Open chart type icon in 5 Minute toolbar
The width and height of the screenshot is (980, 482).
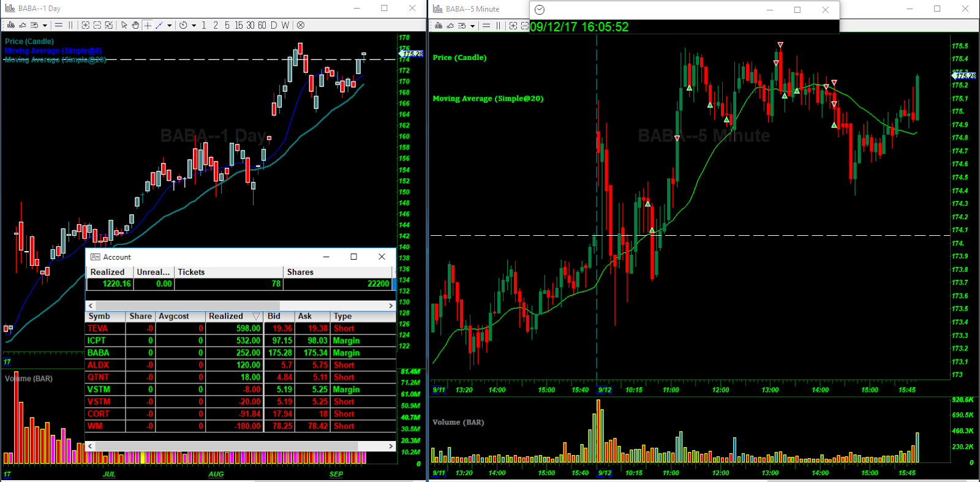pyautogui.click(x=439, y=26)
